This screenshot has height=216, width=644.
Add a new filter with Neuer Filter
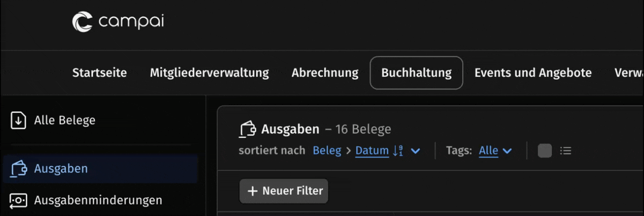click(x=284, y=191)
